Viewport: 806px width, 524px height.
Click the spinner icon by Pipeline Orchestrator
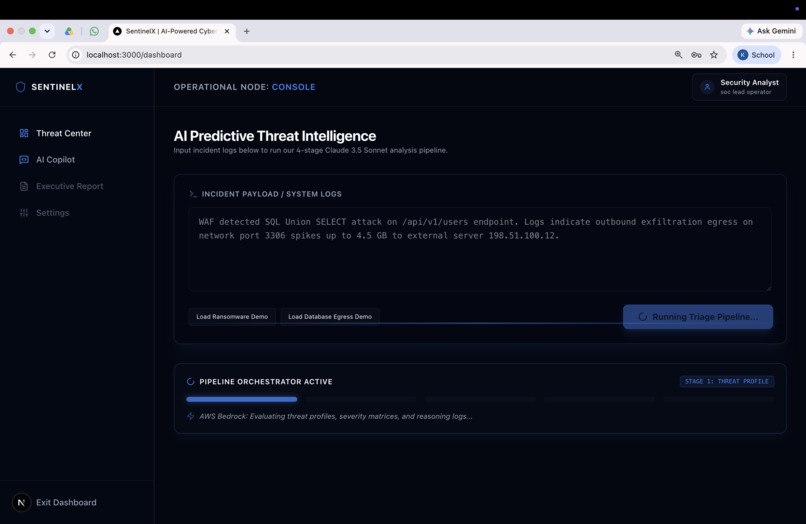[x=190, y=382]
